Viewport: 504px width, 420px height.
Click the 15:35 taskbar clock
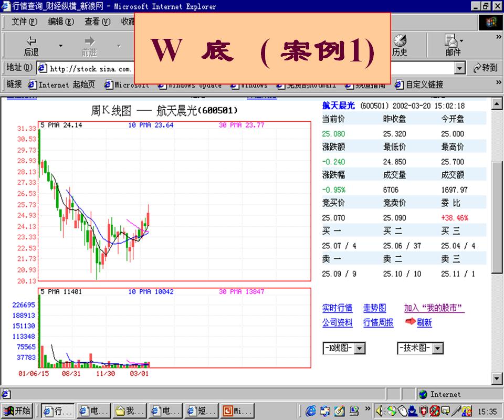coord(487,411)
